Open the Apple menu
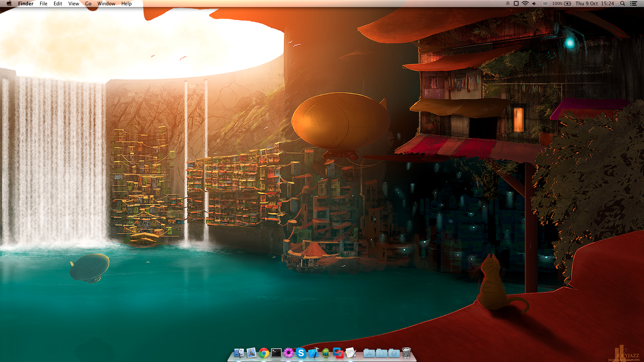The height and width of the screenshot is (362, 644). 9,4
